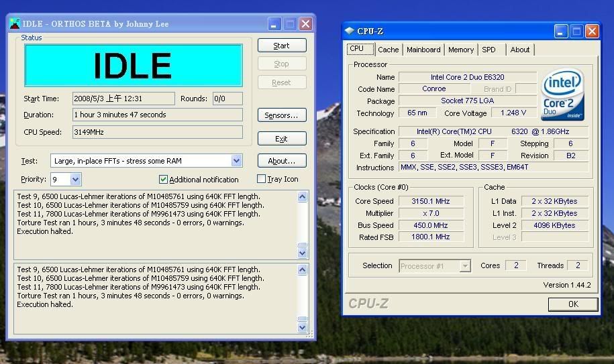Open the Mainboard tab
The width and height of the screenshot is (614, 364).
point(423,50)
